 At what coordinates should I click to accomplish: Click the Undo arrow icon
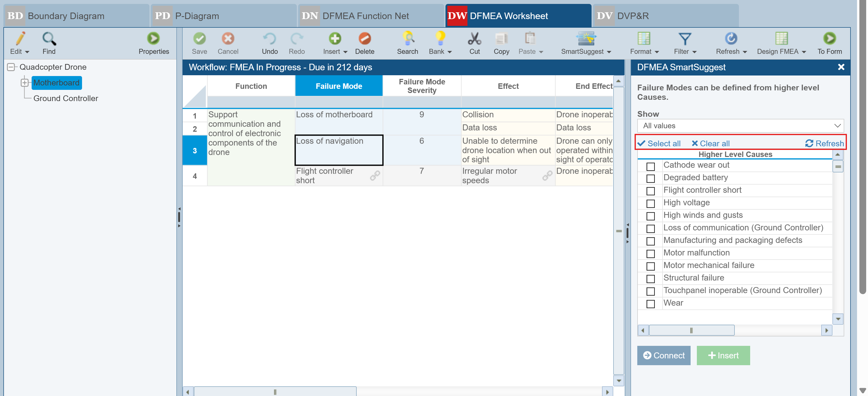[270, 39]
